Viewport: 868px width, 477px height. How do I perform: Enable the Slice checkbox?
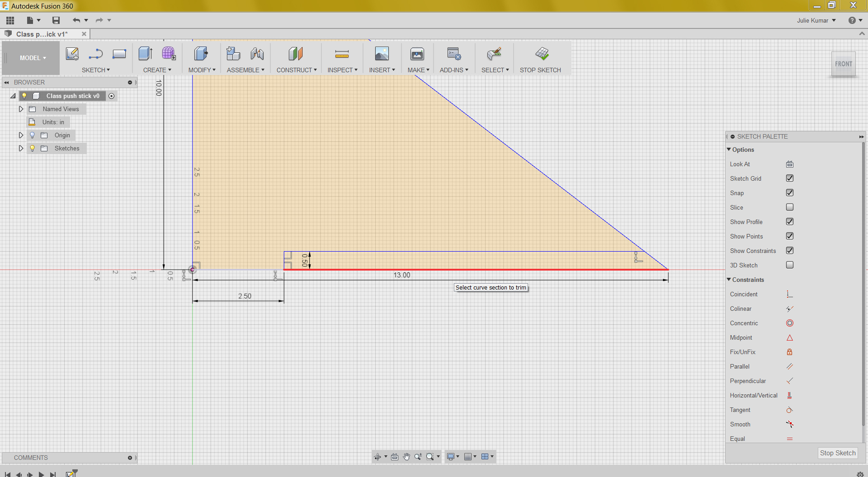pos(790,207)
